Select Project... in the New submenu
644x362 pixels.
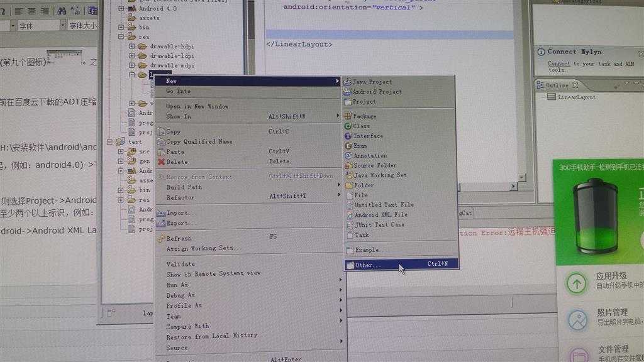(x=399, y=101)
